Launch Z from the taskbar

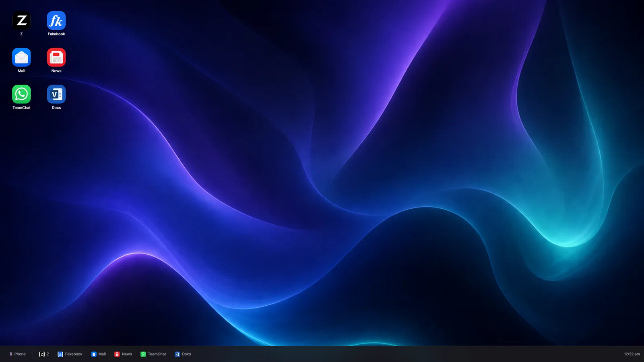pos(44,354)
